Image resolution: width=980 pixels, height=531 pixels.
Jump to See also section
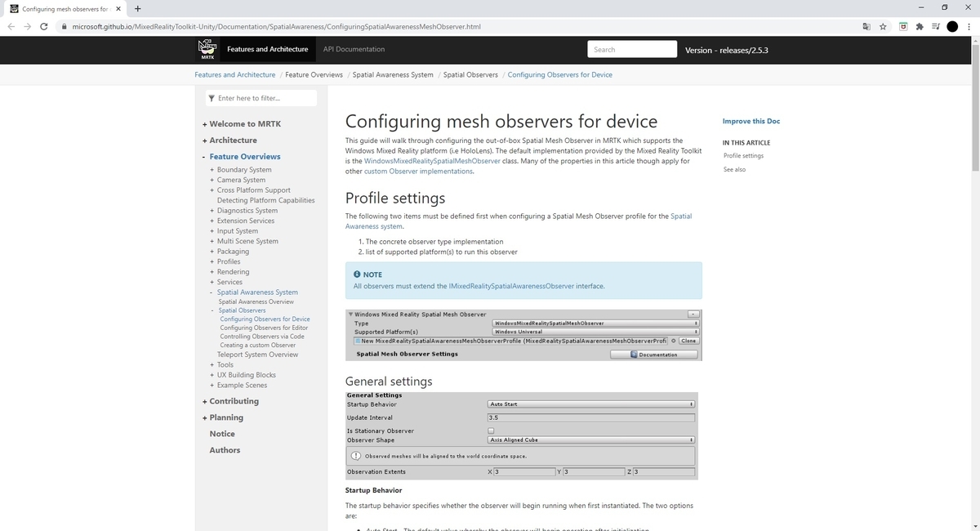coord(734,169)
